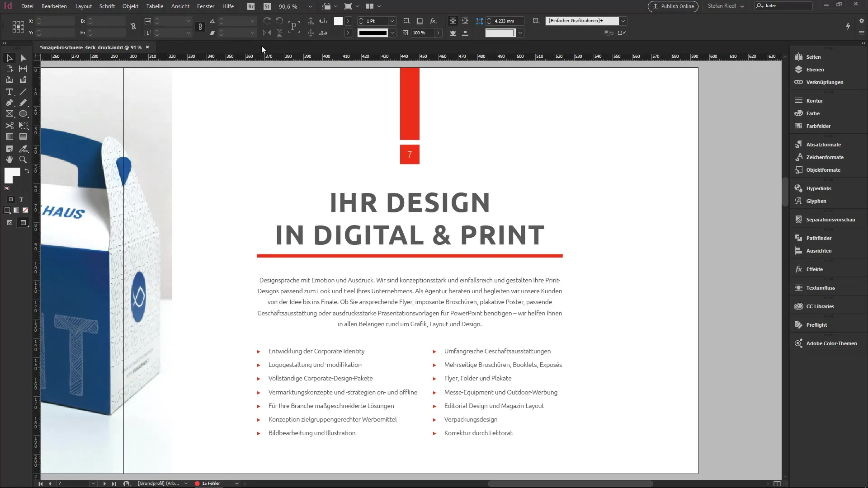Image resolution: width=868 pixels, height=488 pixels.
Task: Select the Eyedropper tool
Action: tap(23, 149)
